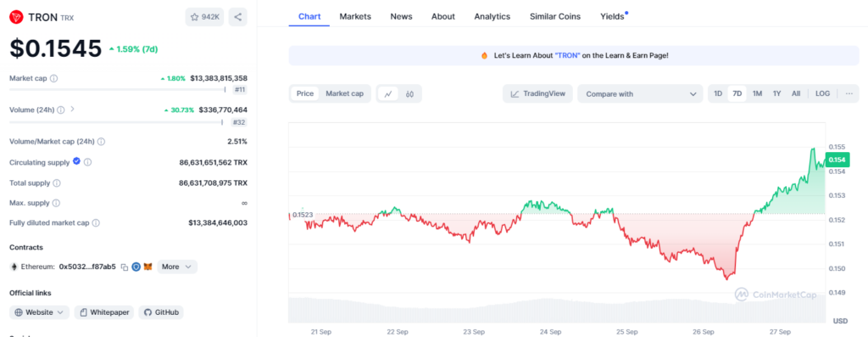Click the green 0.154 current price tag
The width and height of the screenshot is (868, 337).
tap(837, 160)
